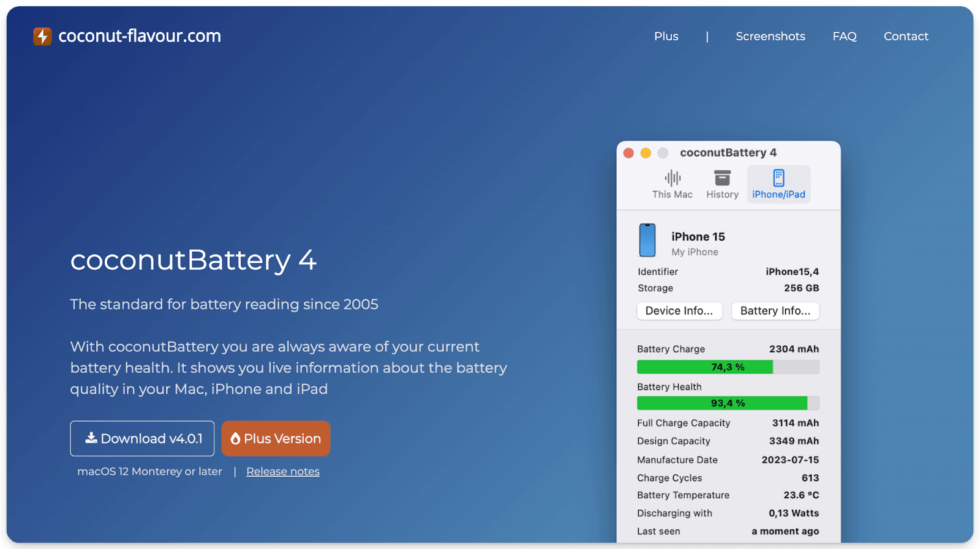Click the Plus Version button
Viewport: 980px width, 549px height.
point(276,438)
